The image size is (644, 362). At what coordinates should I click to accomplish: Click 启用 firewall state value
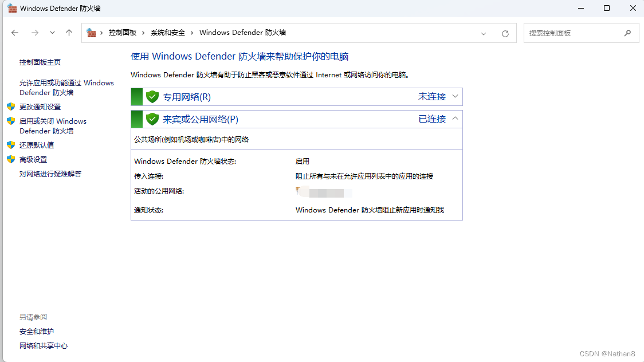click(303, 162)
